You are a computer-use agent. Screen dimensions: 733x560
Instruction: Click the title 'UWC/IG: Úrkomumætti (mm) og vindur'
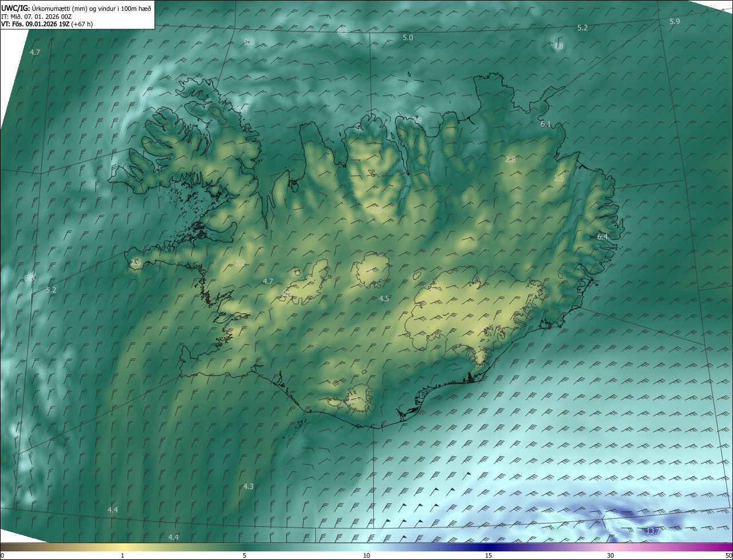[x=76, y=7]
